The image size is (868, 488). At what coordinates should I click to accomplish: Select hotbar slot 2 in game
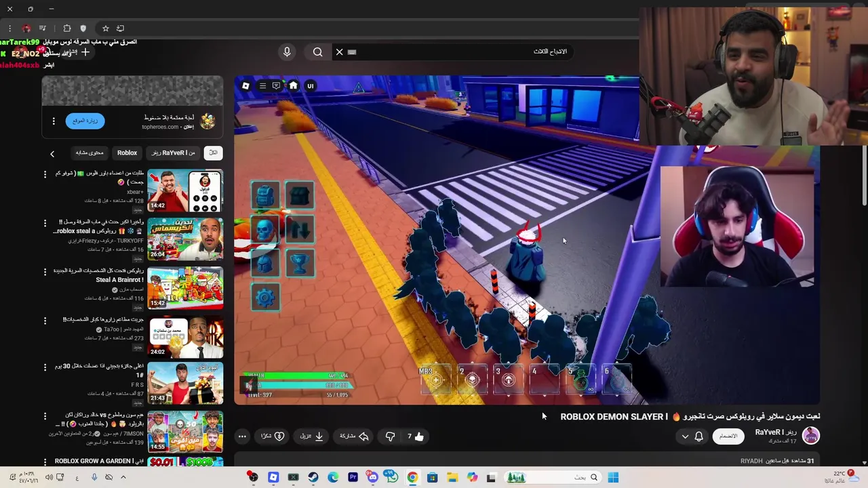472,380
